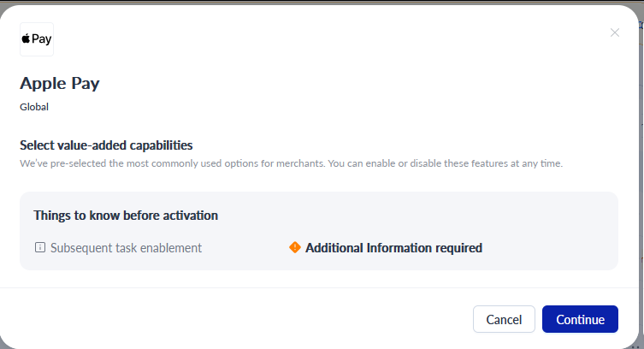Click the info icon beside Subsequent task enablement
The width and height of the screenshot is (644, 349).
pos(40,247)
